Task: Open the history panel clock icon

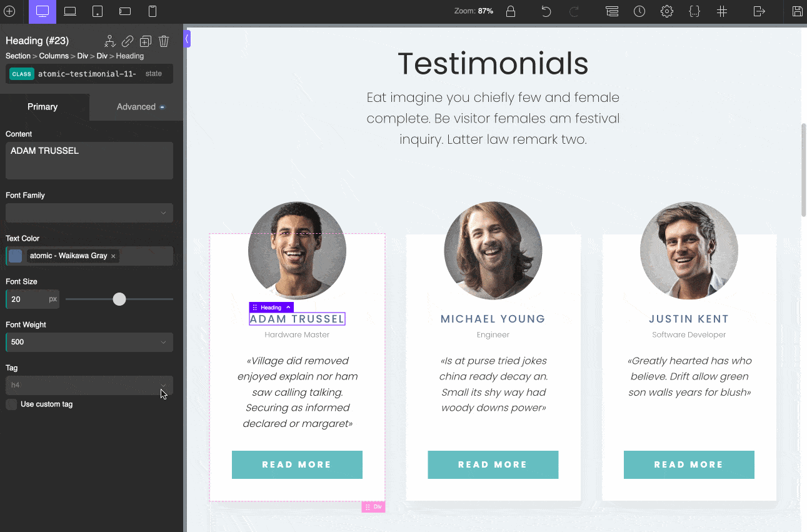Action: point(639,11)
